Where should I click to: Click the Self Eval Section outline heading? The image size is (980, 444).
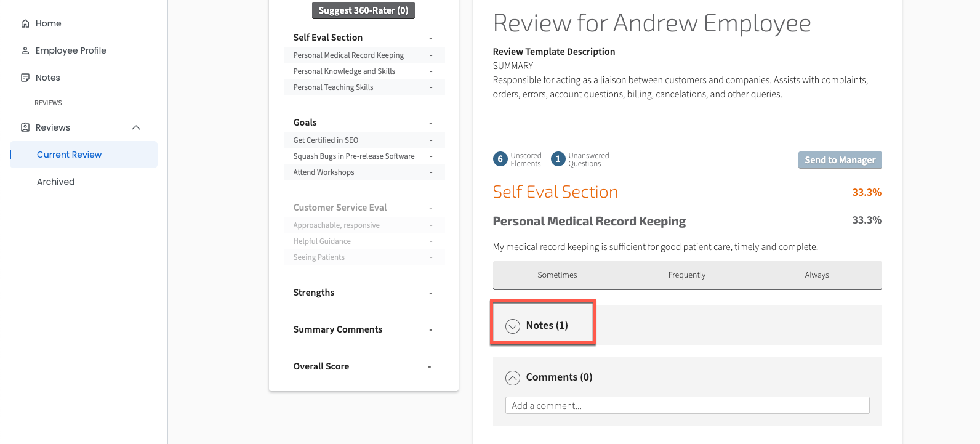coord(327,38)
